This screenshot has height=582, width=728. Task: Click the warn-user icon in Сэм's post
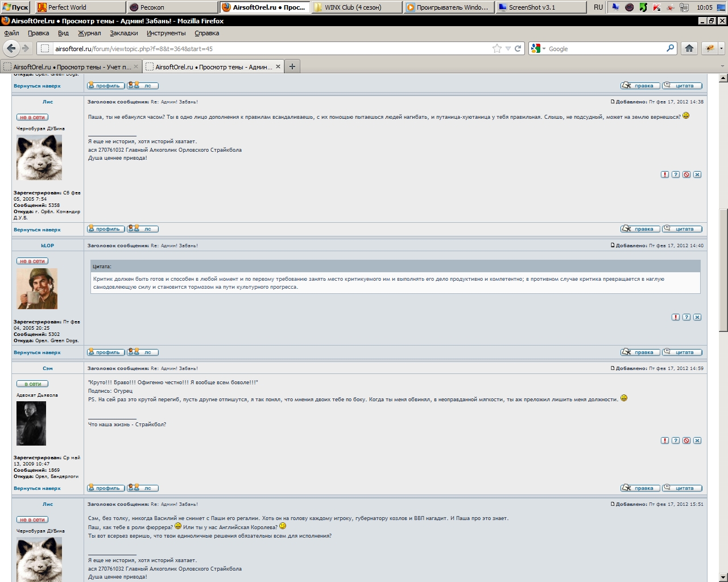(686, 440)
